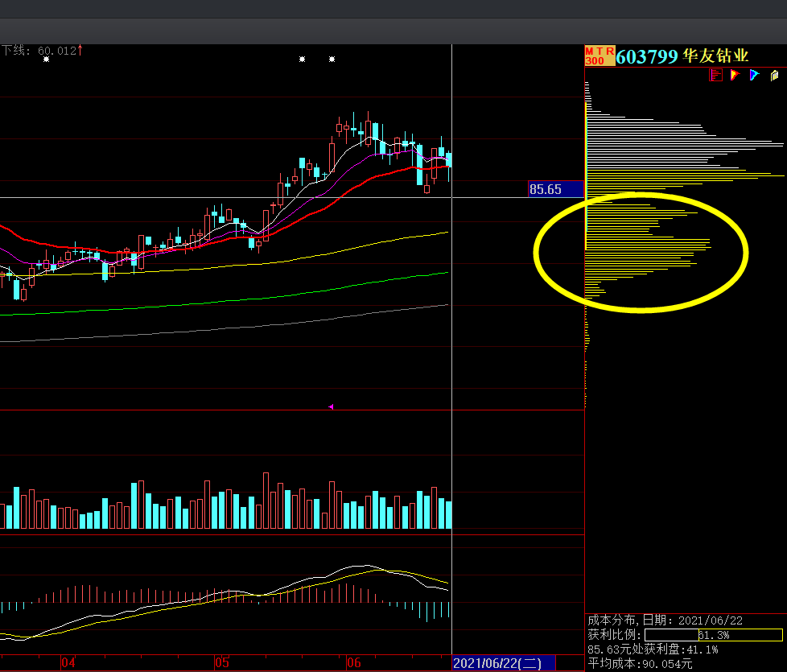Click the blue and cyan triangle icon

(754, 75)
